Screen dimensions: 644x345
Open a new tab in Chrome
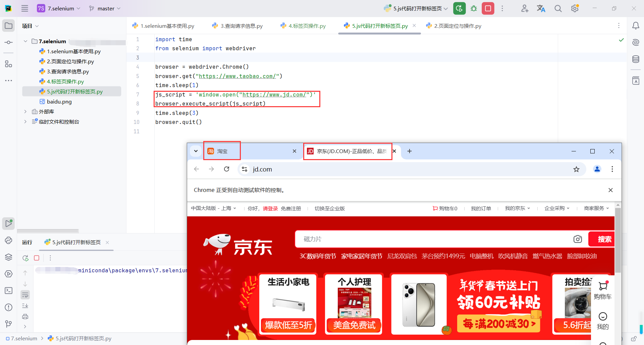[x=410, y=151]
